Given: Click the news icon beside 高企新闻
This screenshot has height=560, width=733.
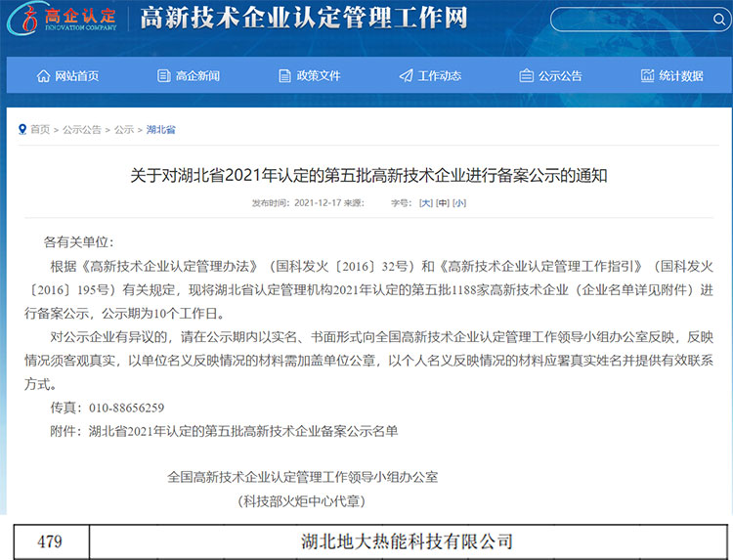Looking at the screenshot, I should (x=163, y=76).
